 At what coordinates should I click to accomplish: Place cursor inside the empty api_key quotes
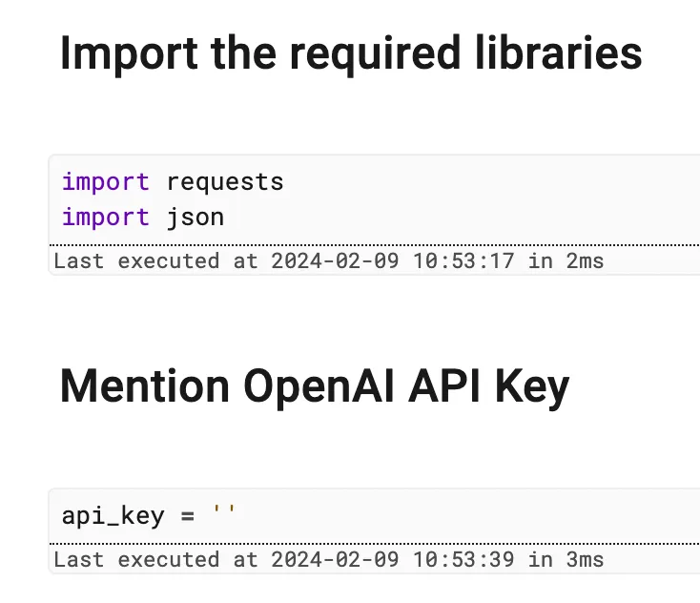(x=225, y=516)
